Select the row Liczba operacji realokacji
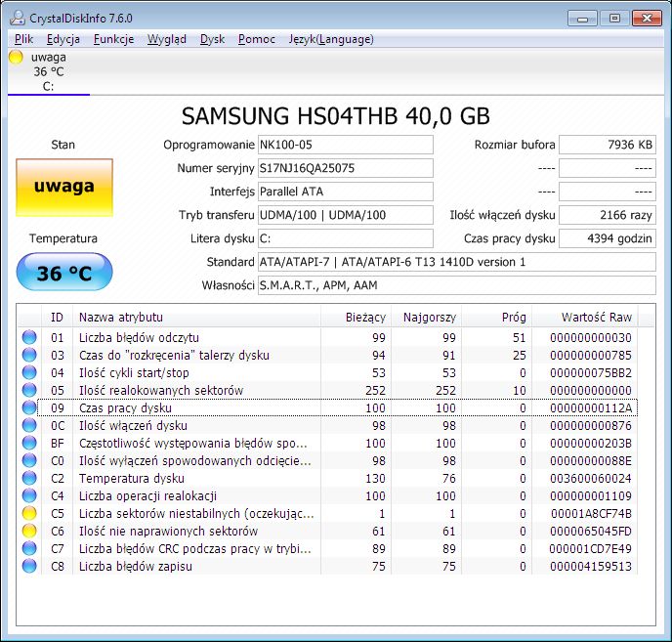Screen dimensions: 672x642 tap(328, 495)
